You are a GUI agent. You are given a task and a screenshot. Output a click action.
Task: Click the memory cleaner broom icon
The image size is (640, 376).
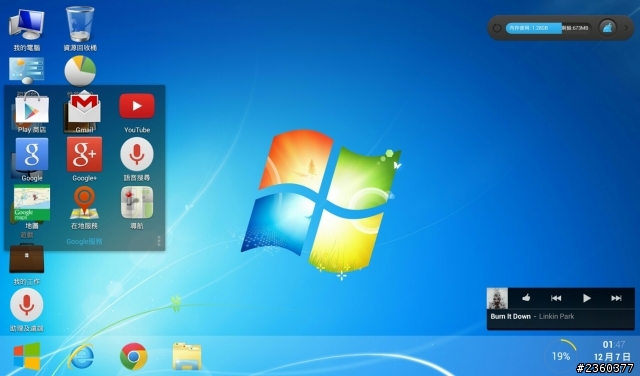tap(607, 28)
